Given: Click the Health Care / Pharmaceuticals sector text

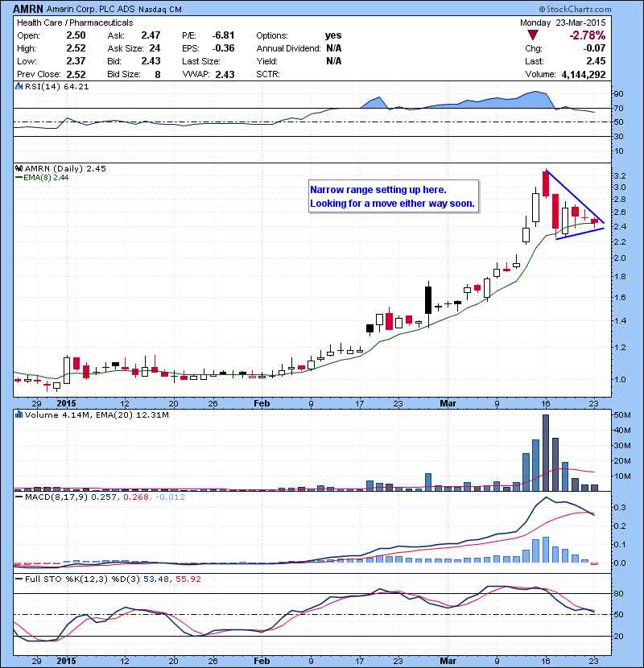Looking at the screenshot, I should [x=75, y=23].
